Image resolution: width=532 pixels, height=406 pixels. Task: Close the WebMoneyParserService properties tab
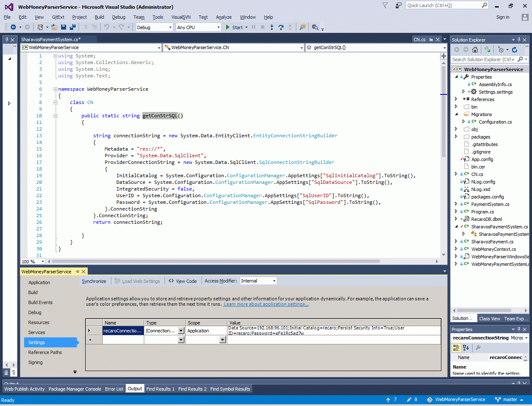click(x=84, y=272)
